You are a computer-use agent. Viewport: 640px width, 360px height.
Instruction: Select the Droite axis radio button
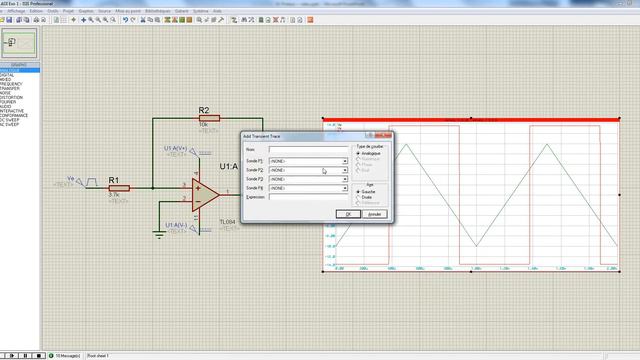tap(358, 197)
